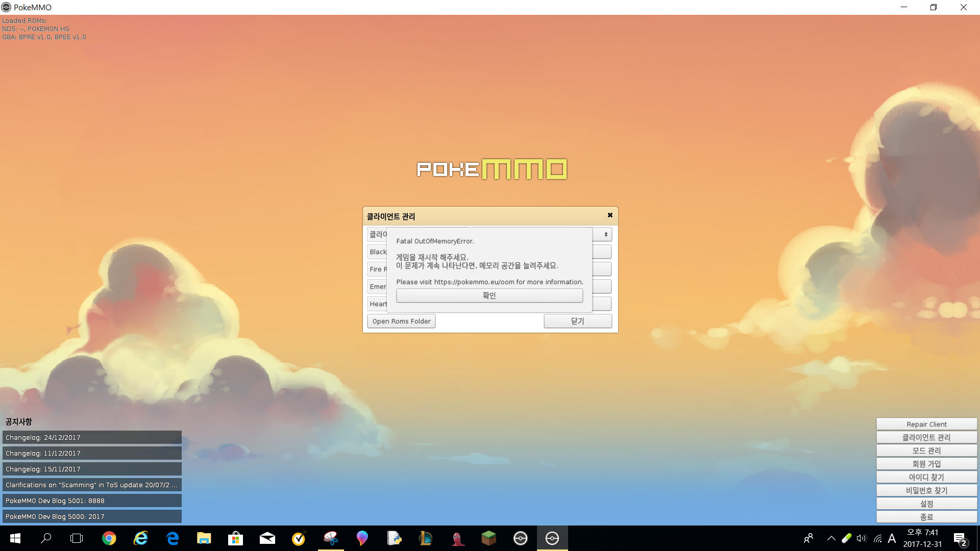The height and width of the screenshot is (551, 980).
Task: Open Microsoft Store taskbar icon
Action: (235, 538)
